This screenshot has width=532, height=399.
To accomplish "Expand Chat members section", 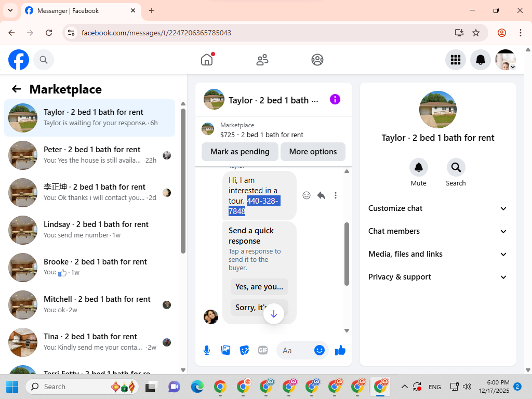I will tap(437, 231).
